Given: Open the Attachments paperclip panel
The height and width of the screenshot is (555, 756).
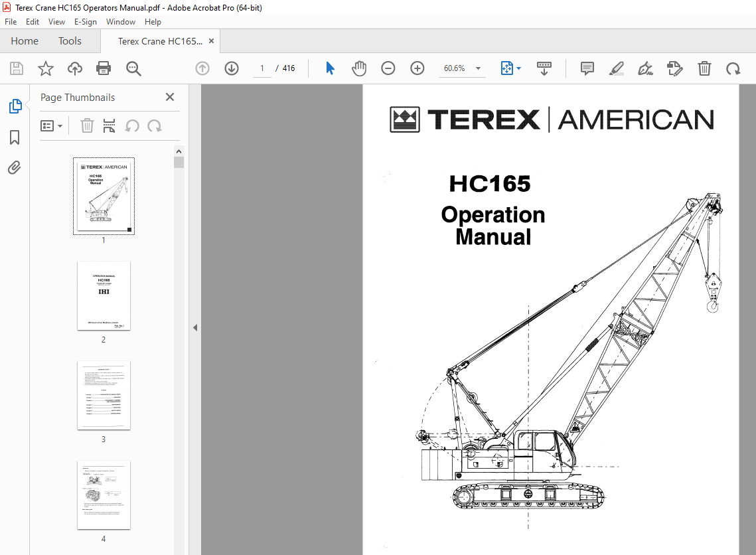Looking at the screenshot, I should 15,168.
